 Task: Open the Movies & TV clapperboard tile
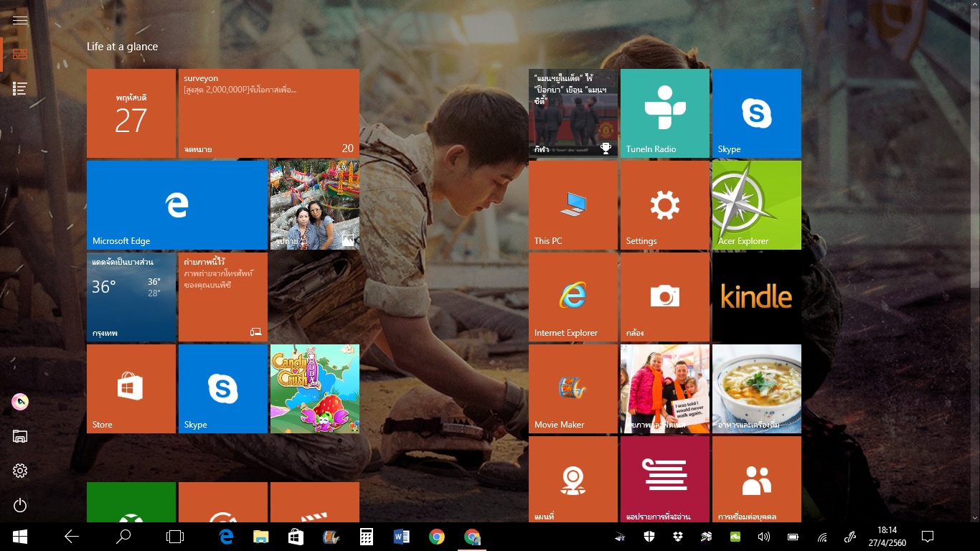tap(315, 502)
